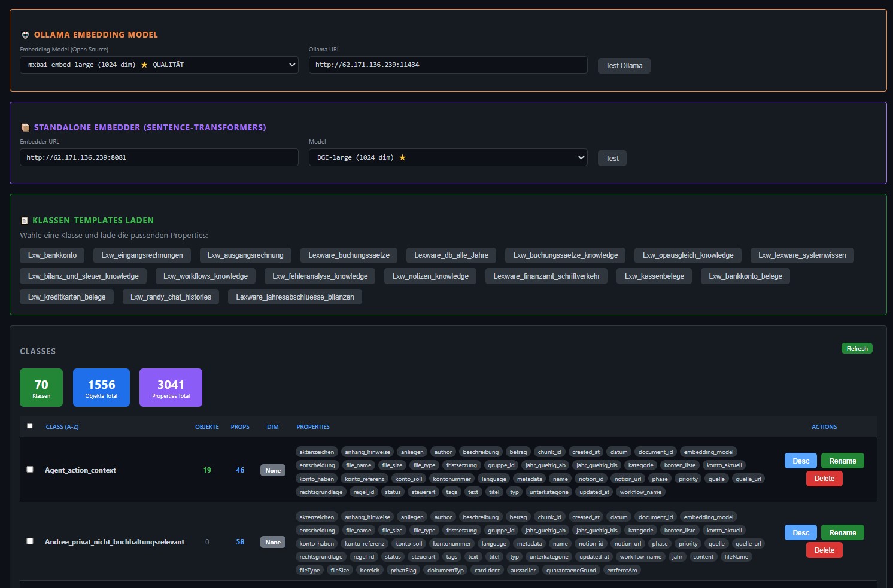The width and height of the screenshot is (893, 588).
Task: Load the Lxw_lexware_systemwissen template
Action: [x=802, y=255]
